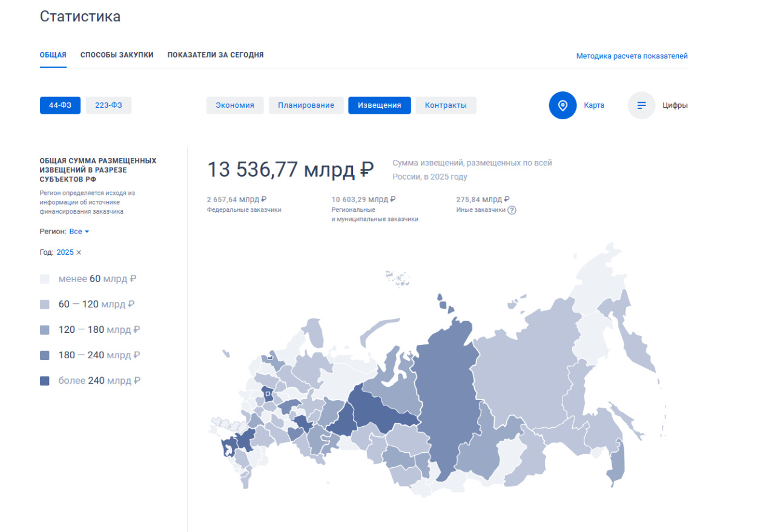Screen dimensions: 775x532
Task: Open the year selector showing 2025
Action: coord(65,252)
